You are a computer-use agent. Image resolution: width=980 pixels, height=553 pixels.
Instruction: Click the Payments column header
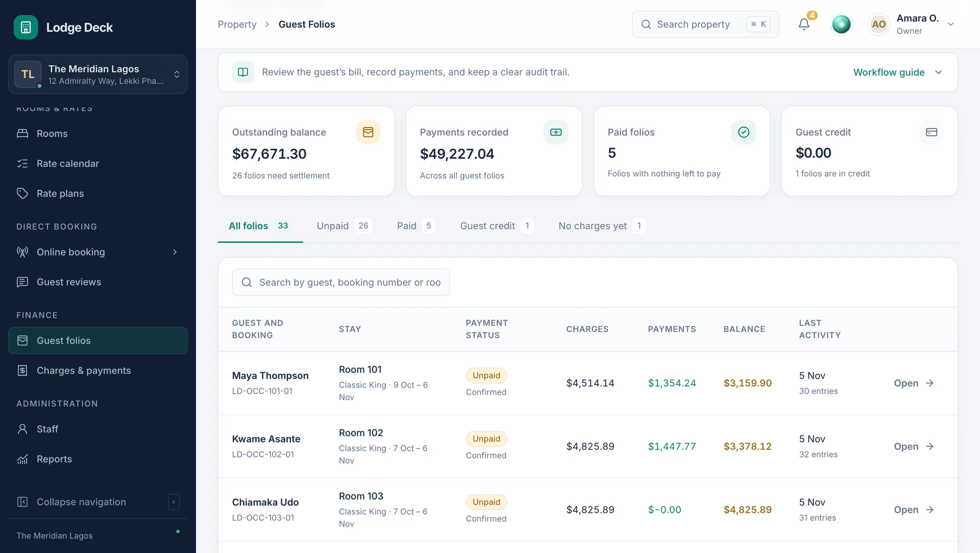672,329
